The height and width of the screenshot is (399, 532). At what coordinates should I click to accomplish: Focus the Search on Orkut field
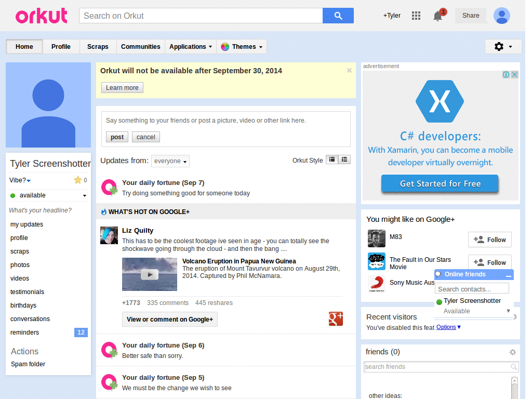coord(201,16)
